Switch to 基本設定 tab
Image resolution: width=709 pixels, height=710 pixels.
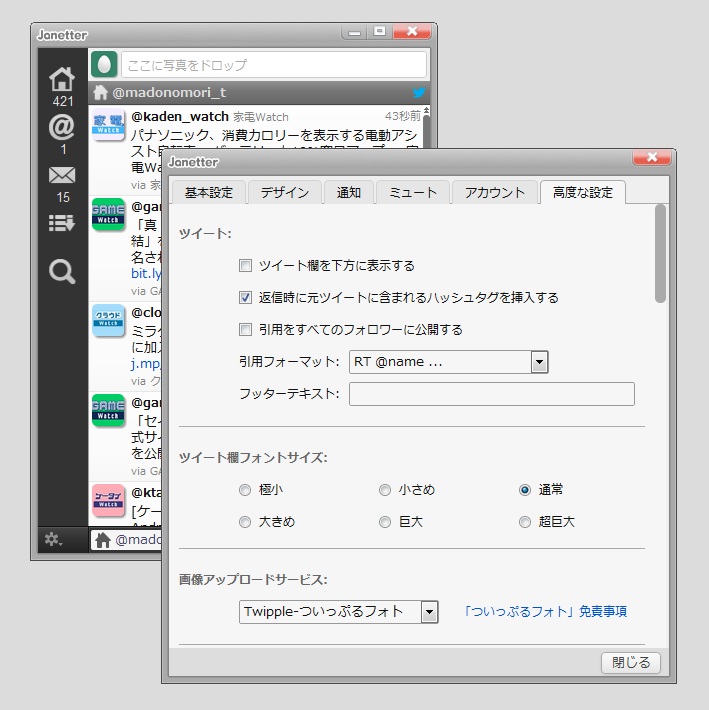click(209, 192)
